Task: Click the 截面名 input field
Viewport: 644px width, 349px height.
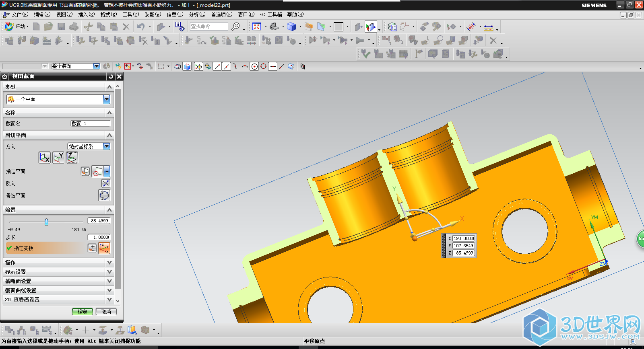Action: (x=90, y=123)
